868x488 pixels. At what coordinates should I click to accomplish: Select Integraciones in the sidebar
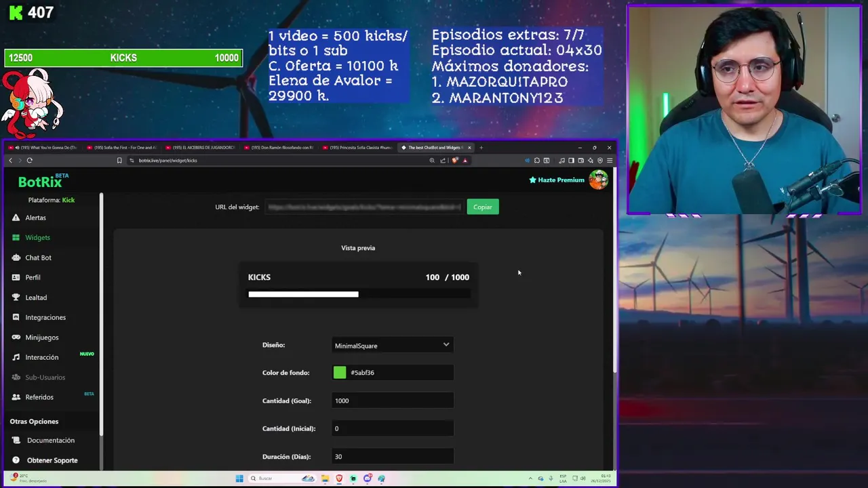(x=45, y=317)
